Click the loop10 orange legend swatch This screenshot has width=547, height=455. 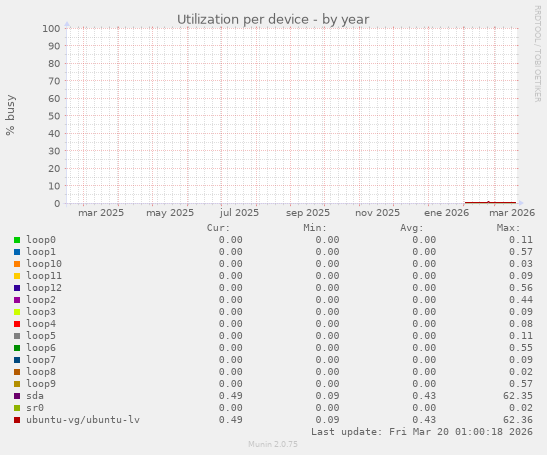[17, 264]
